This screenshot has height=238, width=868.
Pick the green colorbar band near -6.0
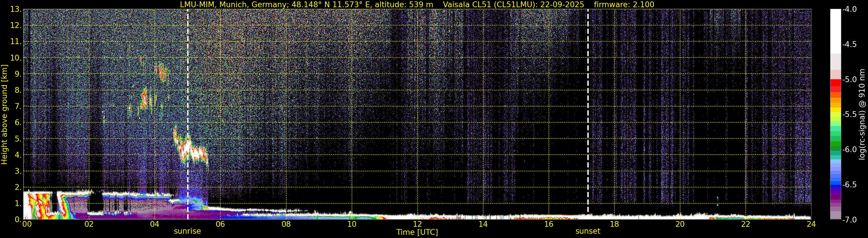click(x=835, y=146)
